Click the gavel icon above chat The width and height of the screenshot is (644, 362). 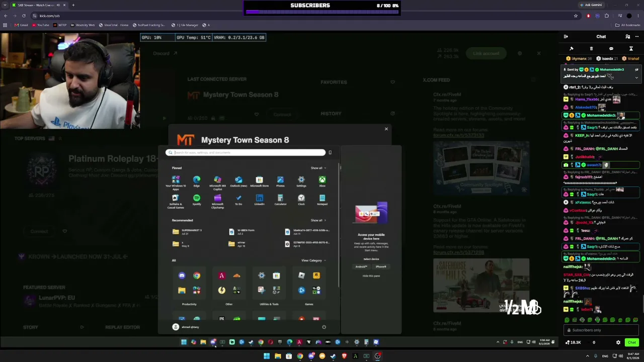[572, 49]
